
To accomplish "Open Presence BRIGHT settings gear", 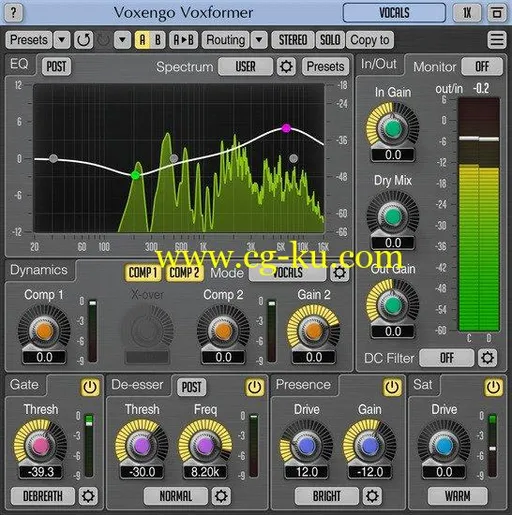I will pos(372,496).
